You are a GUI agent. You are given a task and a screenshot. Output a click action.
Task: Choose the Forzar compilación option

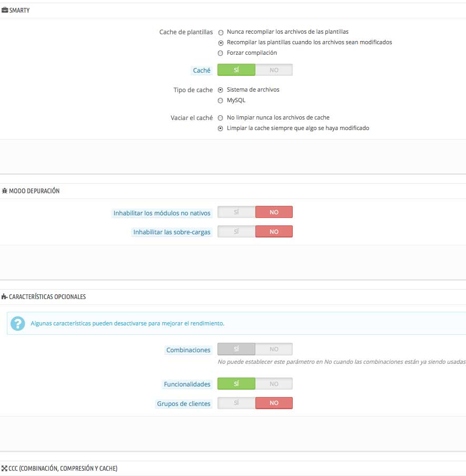[221, 53]
